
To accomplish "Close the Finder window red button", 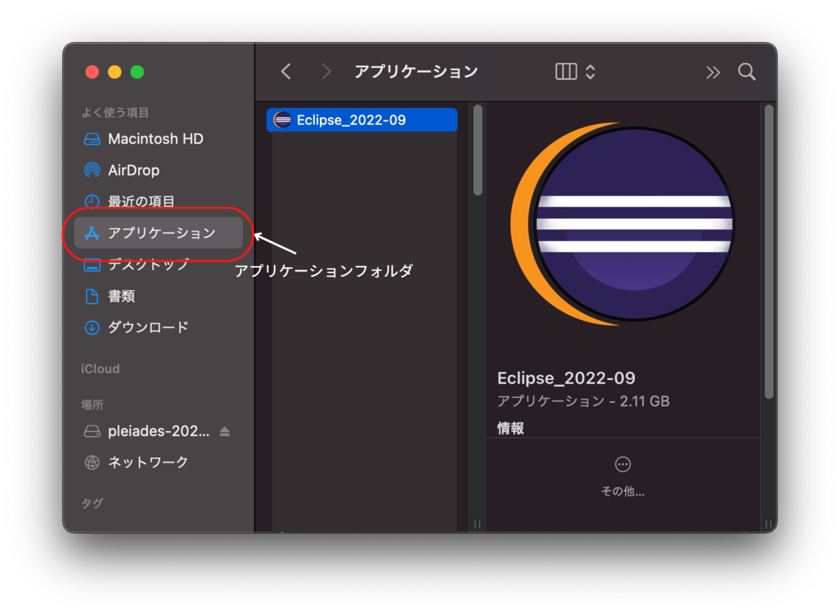I will [x=92, y=72].
